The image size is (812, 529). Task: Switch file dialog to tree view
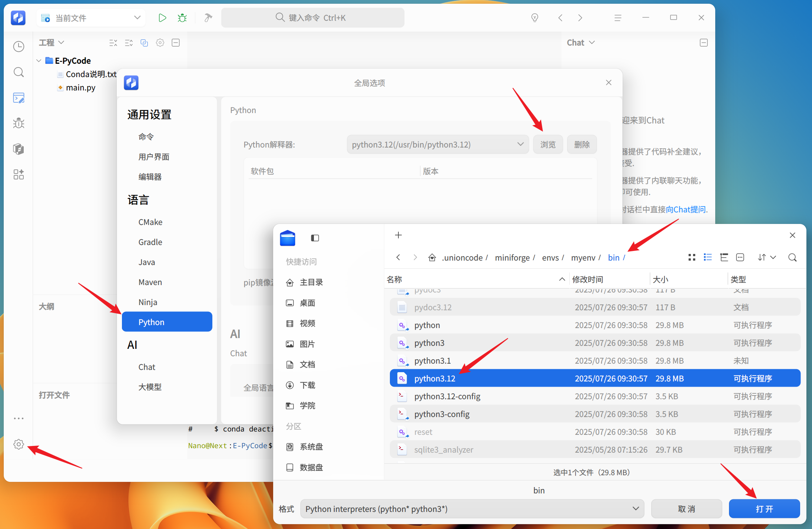(x=724, y=257)
